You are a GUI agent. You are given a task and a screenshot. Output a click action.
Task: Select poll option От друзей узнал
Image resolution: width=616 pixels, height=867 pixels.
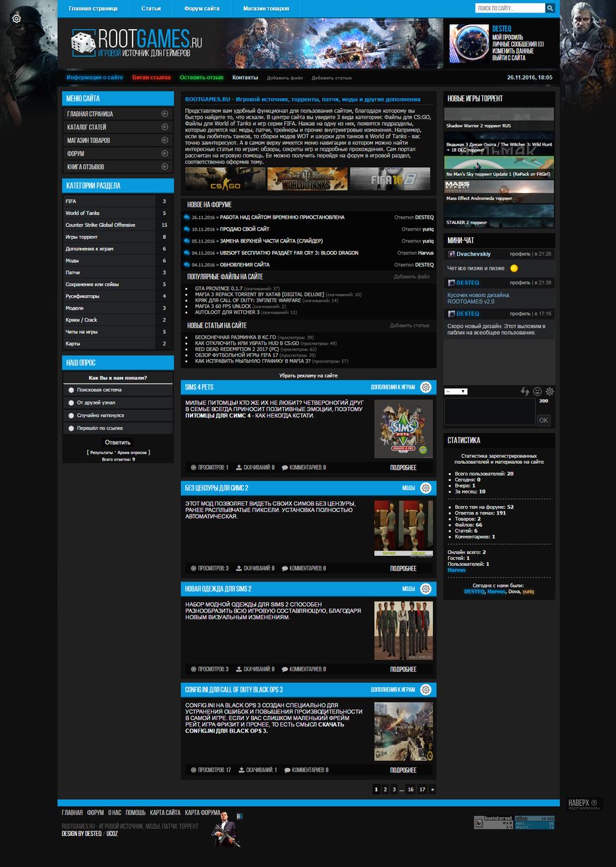coord(71,403)
